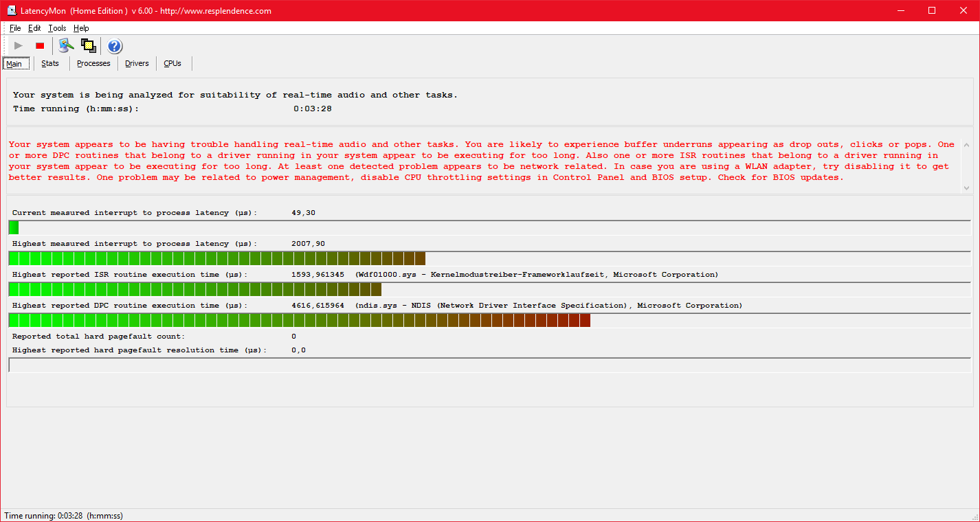Show the Processes tab
This screenshot has width=980, height=522.
[x=93, y=64]
